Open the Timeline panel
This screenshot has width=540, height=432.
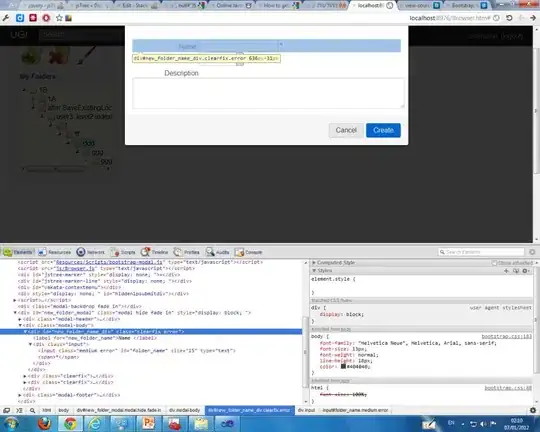pyautogui.click(x=154, y=252)
